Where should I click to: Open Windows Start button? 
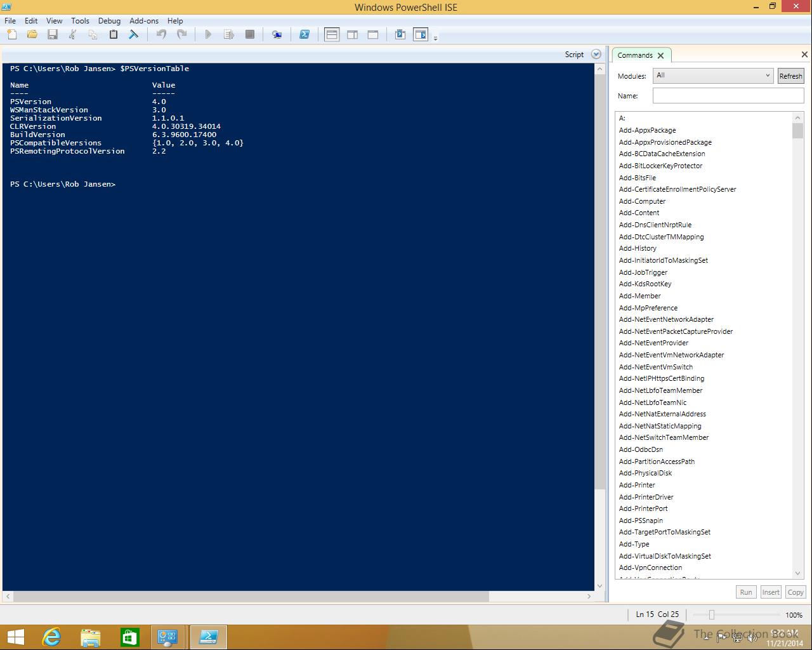15,637
